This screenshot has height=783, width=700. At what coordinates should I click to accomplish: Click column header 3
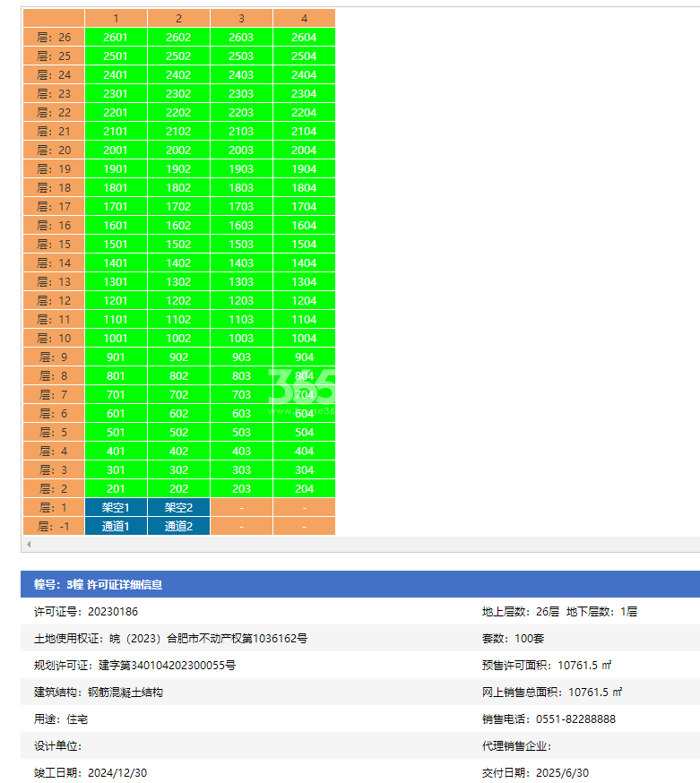coord(241,19)
